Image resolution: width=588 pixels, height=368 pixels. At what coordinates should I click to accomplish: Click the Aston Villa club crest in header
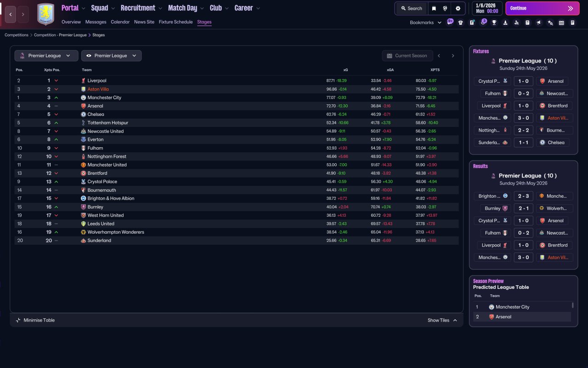point(45,14)
